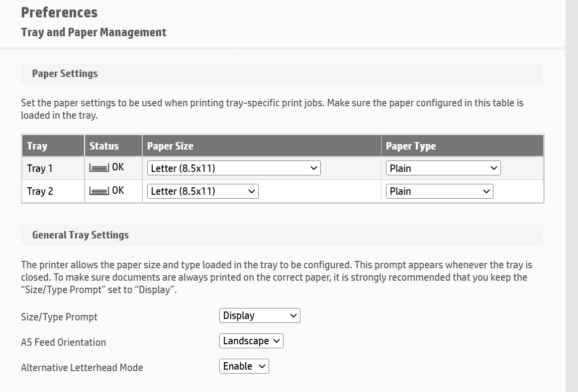The height and width of the screenshot is (392, 578).
Task: Open the Alternative Letterhead Mode dropdown
Action: pos(244,366)
